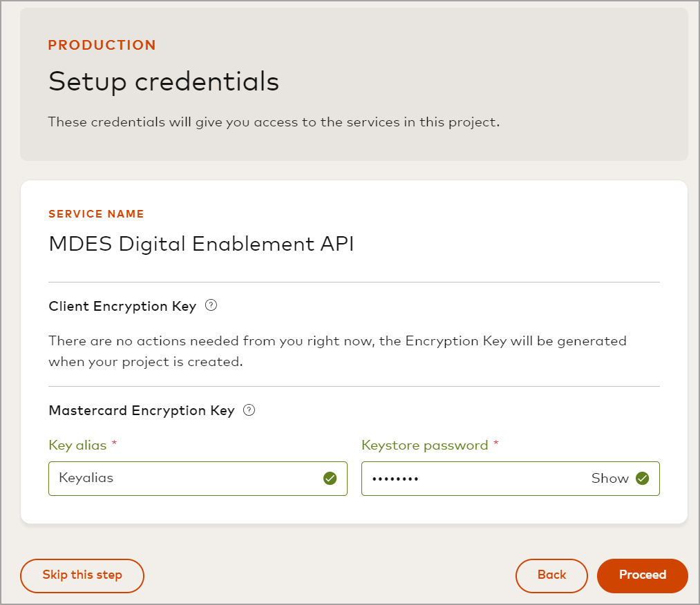This screenshot has height=605, width=700.
Task: Show the keystore password
Action: (609, 478)
